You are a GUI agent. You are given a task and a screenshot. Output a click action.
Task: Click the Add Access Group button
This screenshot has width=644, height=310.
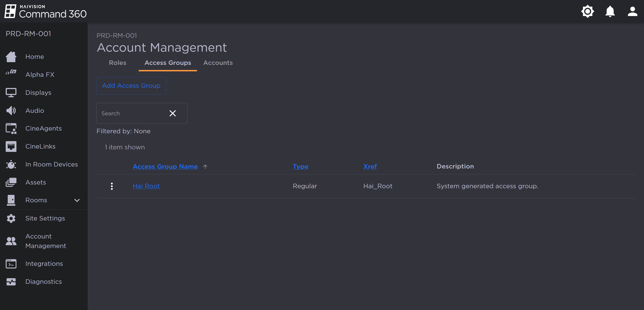[x=131, y=86]
